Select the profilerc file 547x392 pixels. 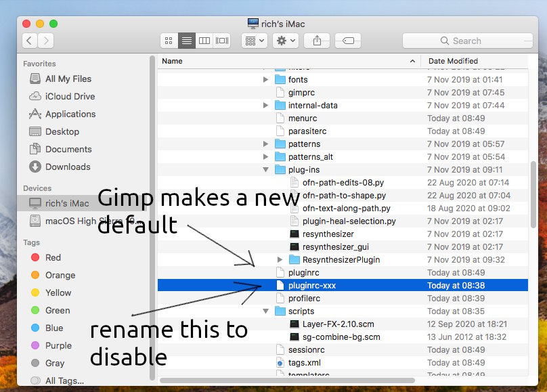point(343,298)
